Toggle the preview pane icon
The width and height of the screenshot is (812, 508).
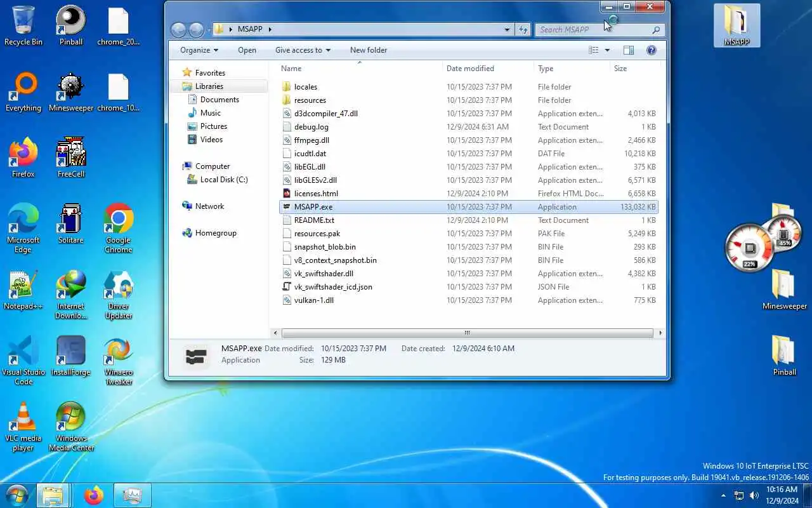(x=629, y=50)
